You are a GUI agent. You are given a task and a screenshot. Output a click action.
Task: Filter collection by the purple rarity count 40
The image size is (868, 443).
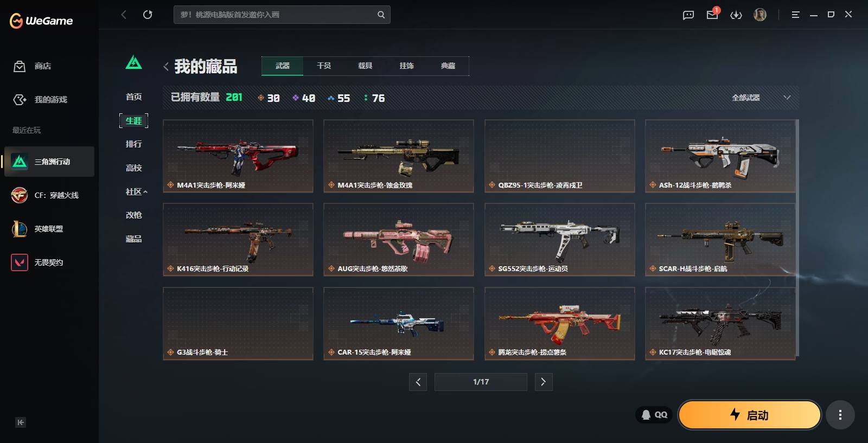pyautogui.click(x=304, y=98)
